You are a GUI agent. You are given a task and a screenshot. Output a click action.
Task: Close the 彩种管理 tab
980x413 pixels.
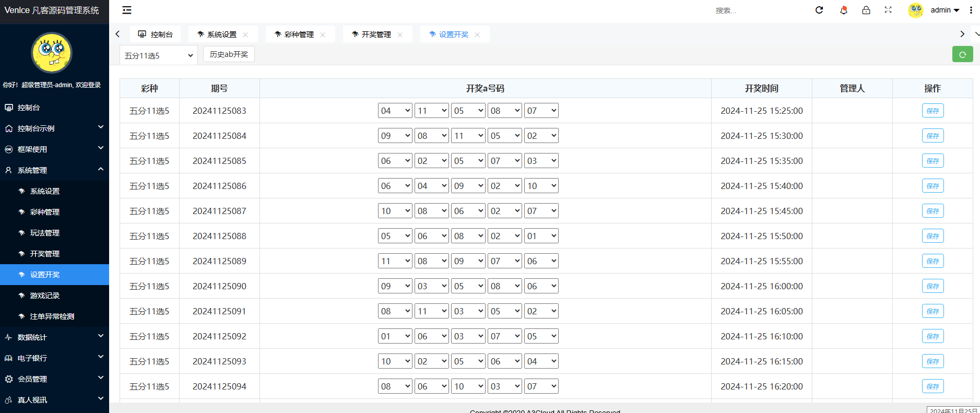point(323,34)
